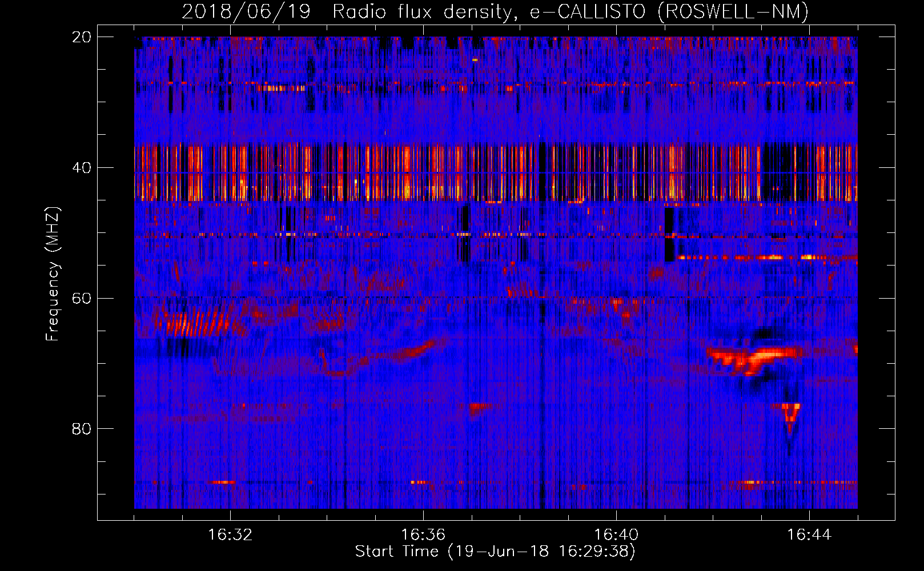Click the 16:40 time tick label
The height and width of the screenshot is (571, 924).
[x=616, y=534]
